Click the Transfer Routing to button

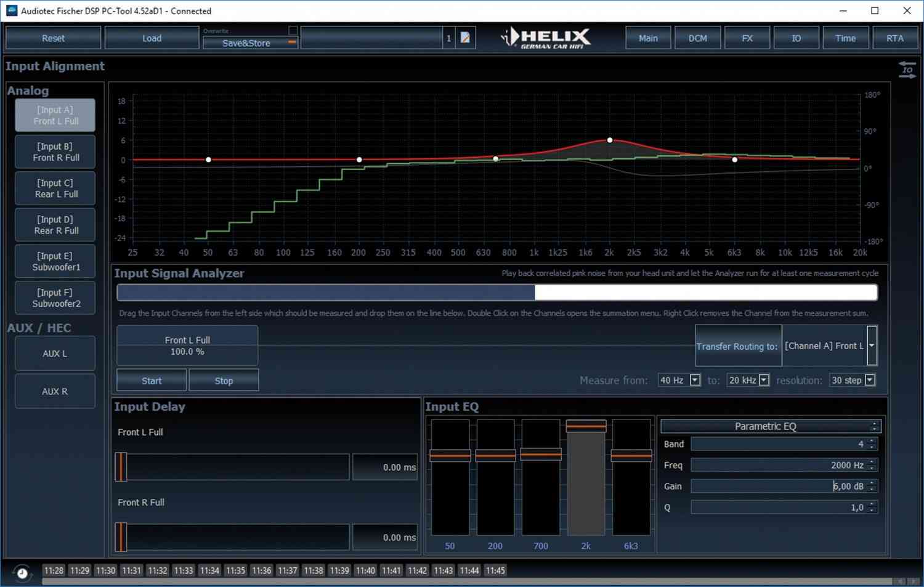point(737,346)
